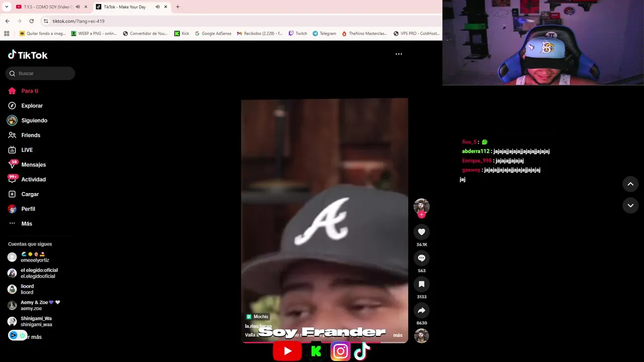Screen dimensions: 644x362
Task: Mute audio on the TikTok tab
Action: 157,7
